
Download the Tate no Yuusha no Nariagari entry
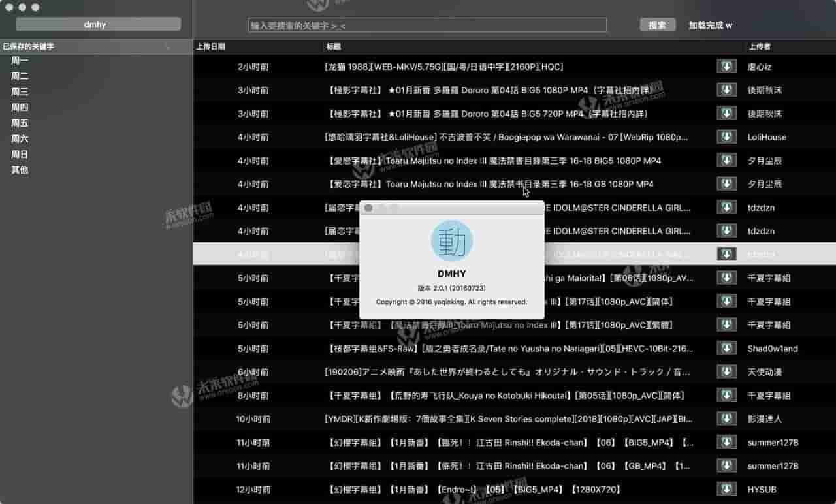click(x=726, y=349)
